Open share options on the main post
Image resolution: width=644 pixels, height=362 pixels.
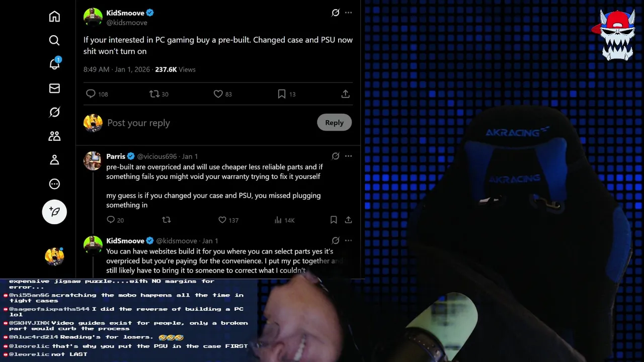tap(345, 94)
